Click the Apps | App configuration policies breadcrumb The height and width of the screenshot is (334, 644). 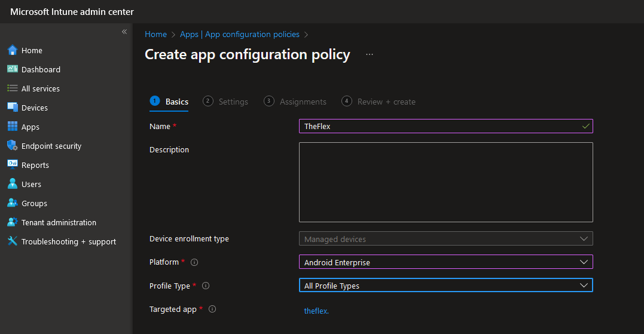point(239,35)
